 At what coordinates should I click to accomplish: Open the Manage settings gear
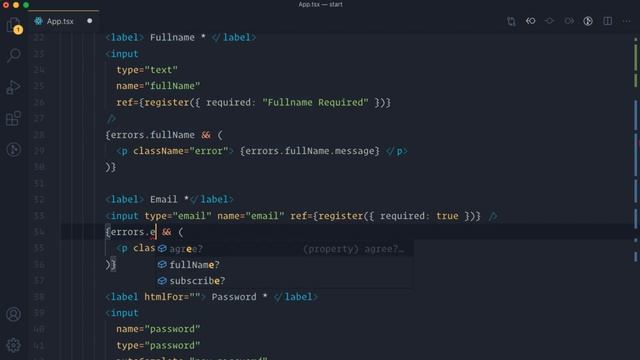coord(13,345)
